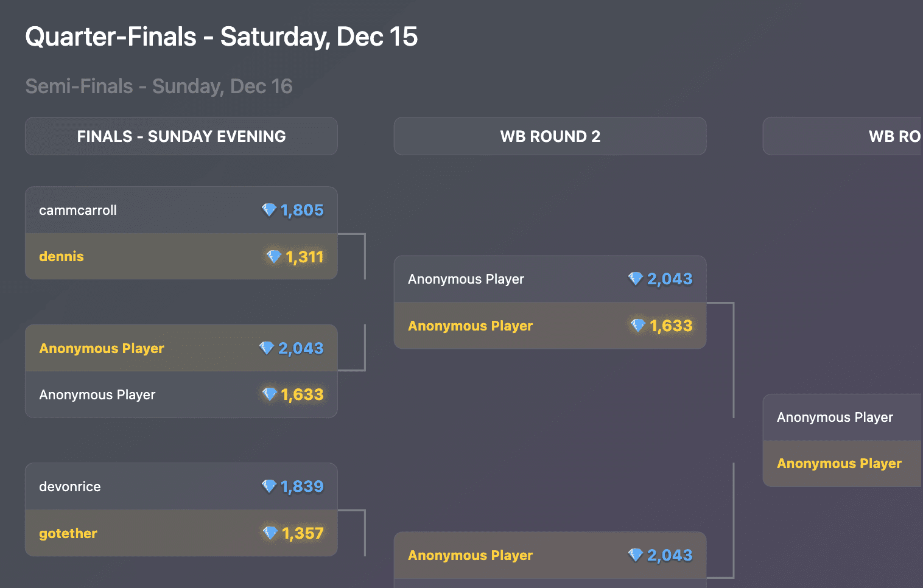Viewport: 923px width, 588px height.
Task: Click the diamond icon next to cammcarroll's score
Action: [270, 209]
